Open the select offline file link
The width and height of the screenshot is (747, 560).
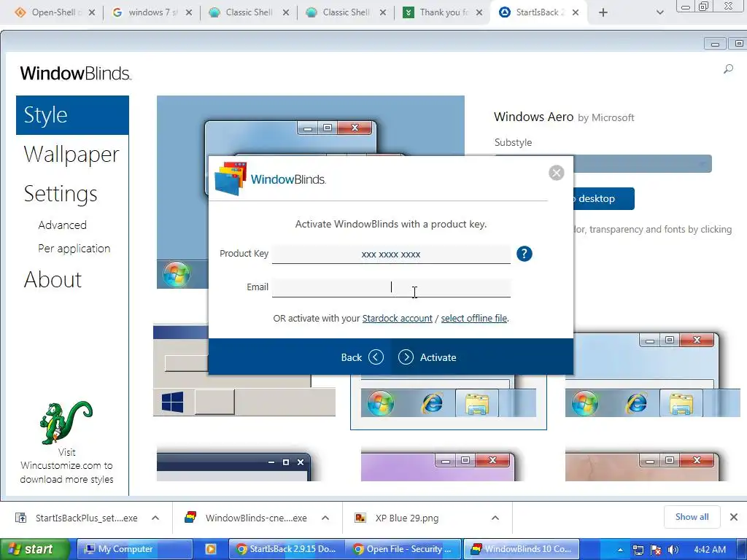point(474,318)
